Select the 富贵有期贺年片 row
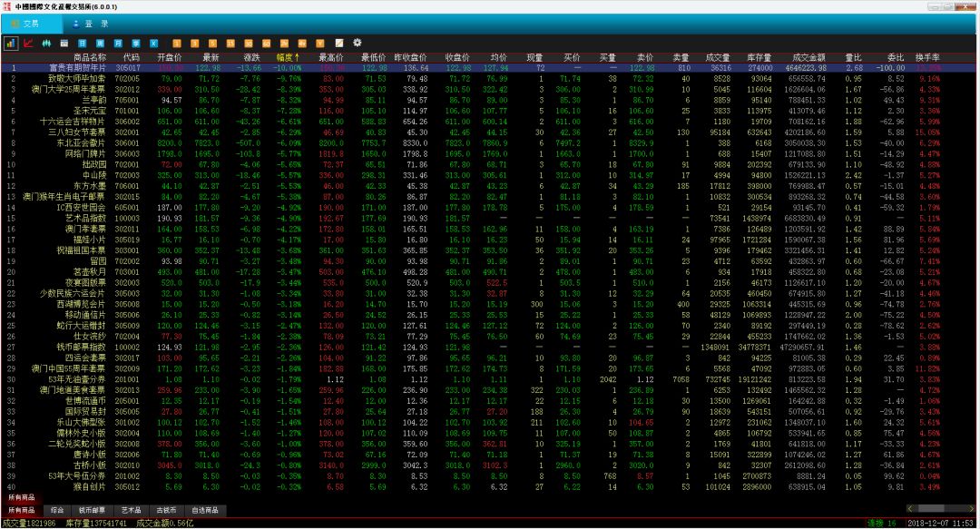This screenshot has height=529, width=980. coord(487,68)
